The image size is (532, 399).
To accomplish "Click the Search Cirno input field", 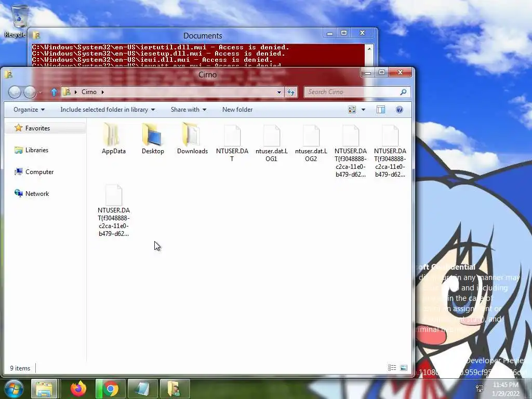I will click(353, 92).
